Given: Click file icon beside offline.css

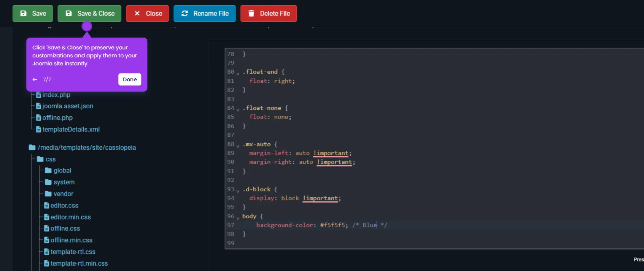Looking at the screenshot, I should pos(46,228).
